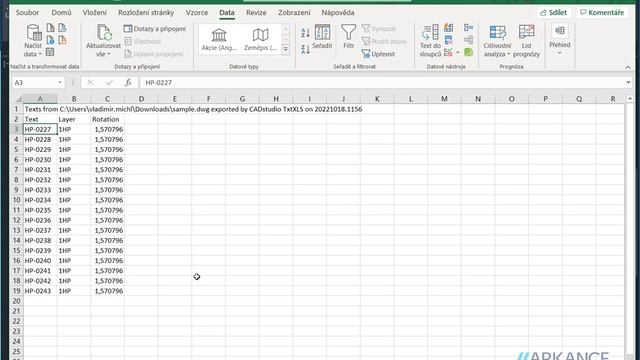Click the Relationships icon in Data tools
This screenshot has width=640, height=360.
(469, 40)
